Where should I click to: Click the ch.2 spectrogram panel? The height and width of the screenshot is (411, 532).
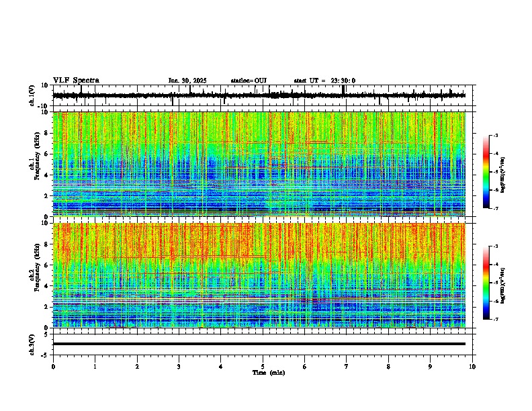click(x=259, y=275)
